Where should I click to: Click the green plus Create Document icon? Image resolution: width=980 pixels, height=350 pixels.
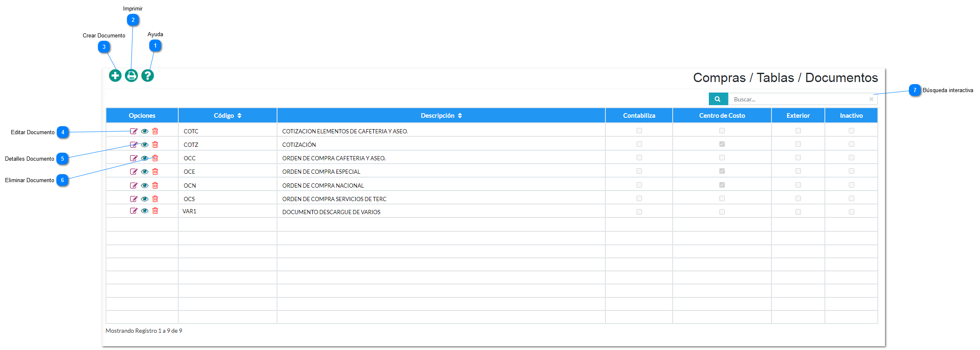[x=115, y=76]
